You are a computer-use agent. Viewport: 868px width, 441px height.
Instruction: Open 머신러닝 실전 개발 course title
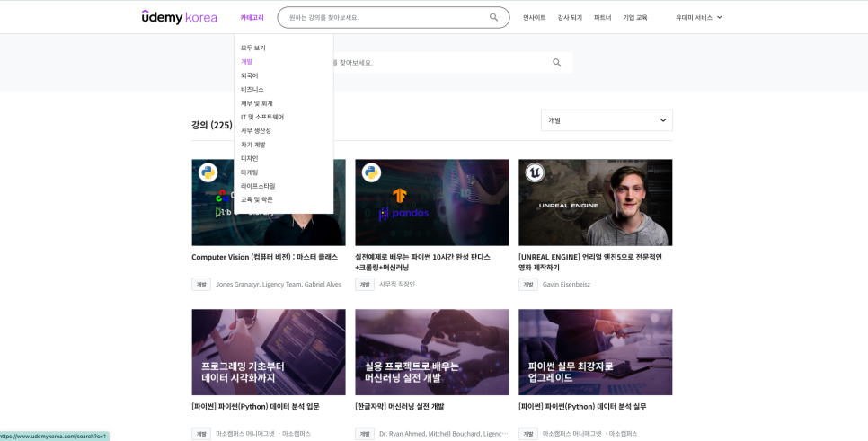pyautogui.click(x=399, y=407)
